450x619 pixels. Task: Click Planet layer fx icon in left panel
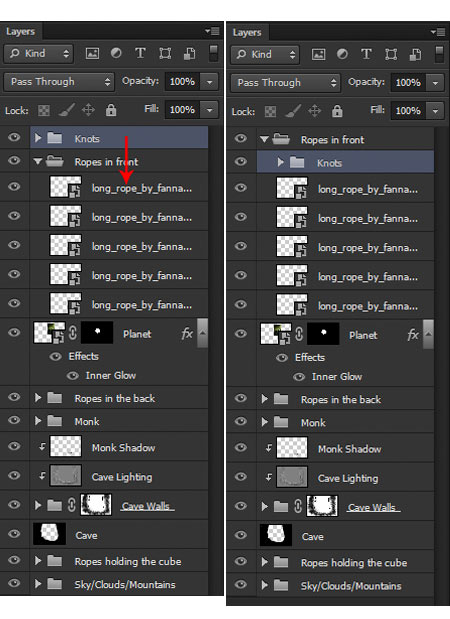pos(187,334)
